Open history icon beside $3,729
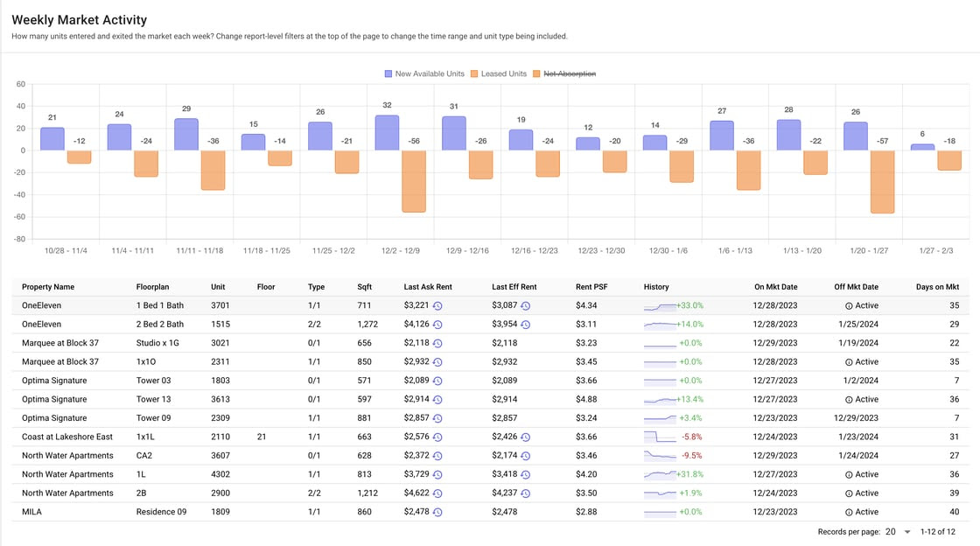This screenshot has height=546, width=980. click(x=437, y=475)
